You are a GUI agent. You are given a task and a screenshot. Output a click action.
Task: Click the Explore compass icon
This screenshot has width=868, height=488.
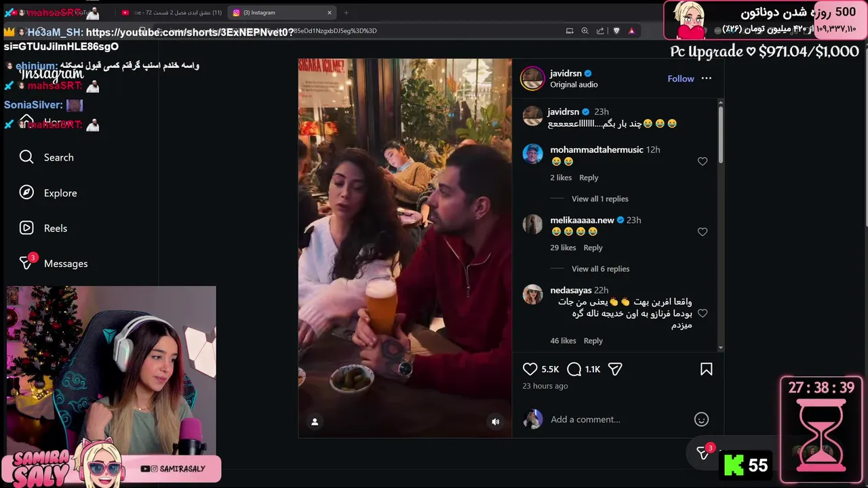coord(26,192)
